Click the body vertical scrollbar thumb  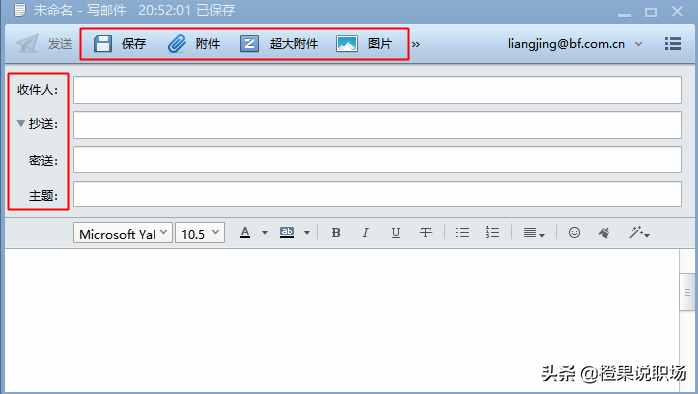point(687,292)
